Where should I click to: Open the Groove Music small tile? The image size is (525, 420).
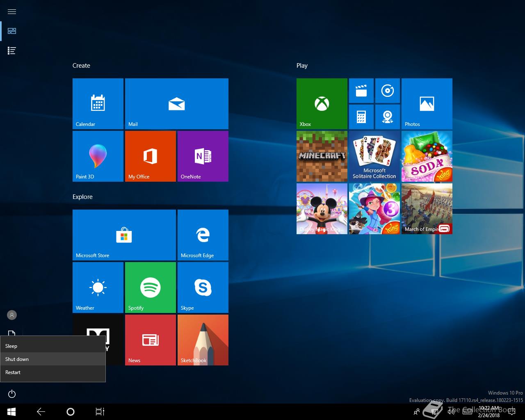click(x=388, y=91)
